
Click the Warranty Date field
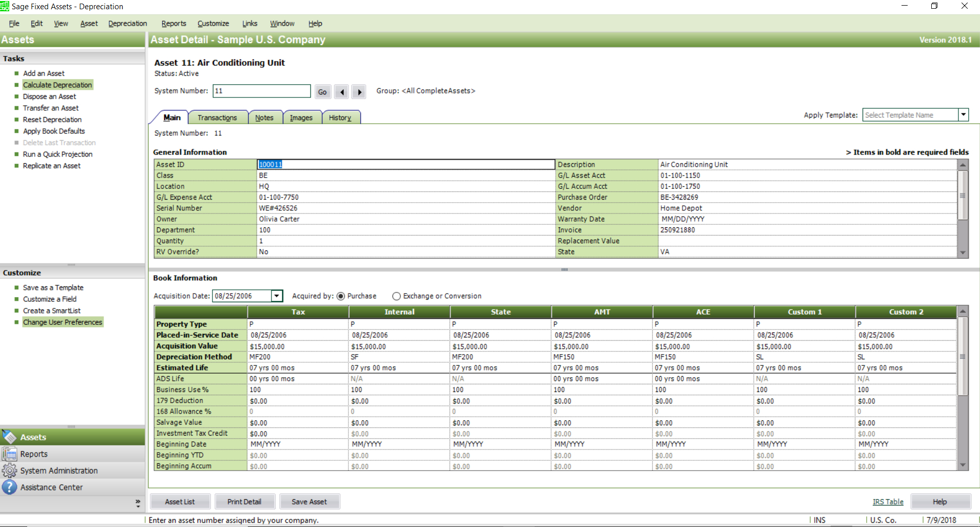(x=808, y=219)
